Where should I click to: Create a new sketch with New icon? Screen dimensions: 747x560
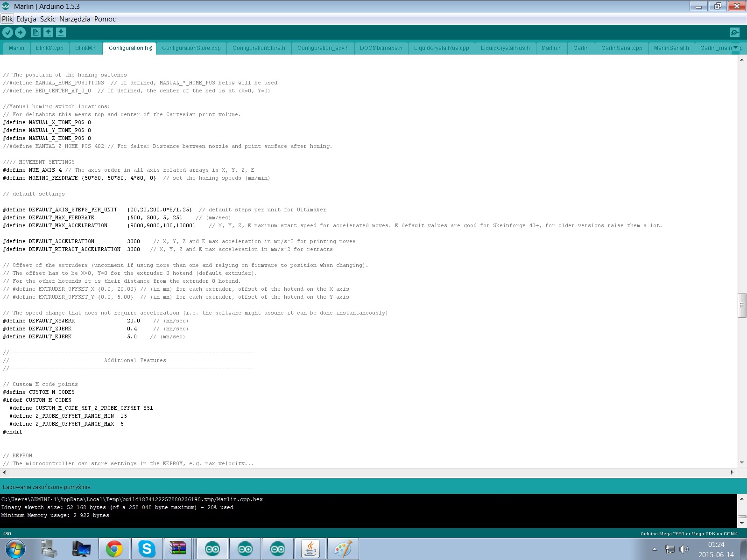(x=35, y=32)
